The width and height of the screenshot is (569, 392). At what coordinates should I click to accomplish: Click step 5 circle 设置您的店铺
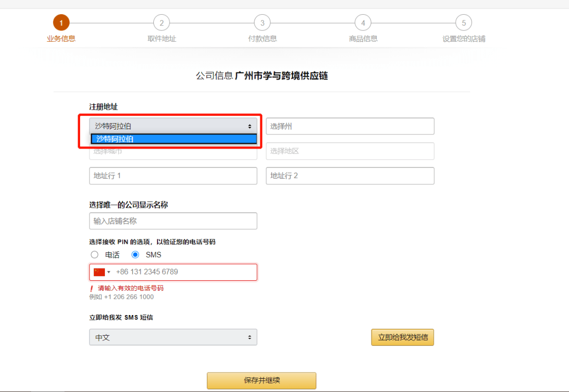click(464, 23)
